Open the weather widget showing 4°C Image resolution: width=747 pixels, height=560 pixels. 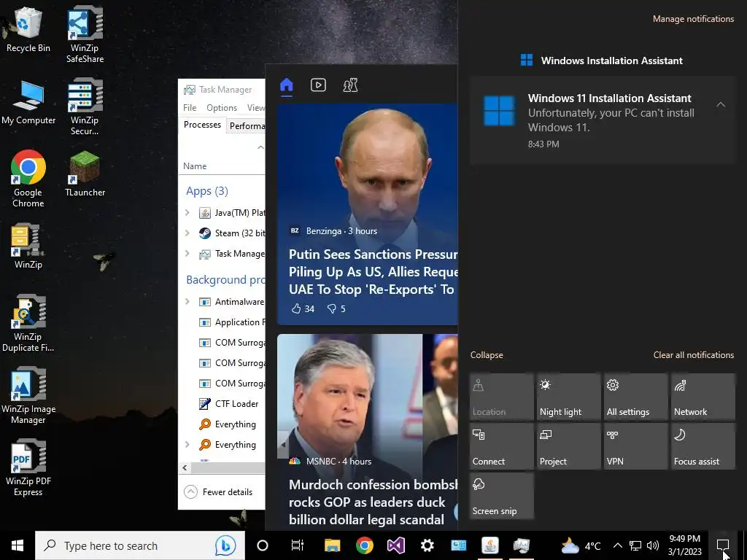(580, 545)
